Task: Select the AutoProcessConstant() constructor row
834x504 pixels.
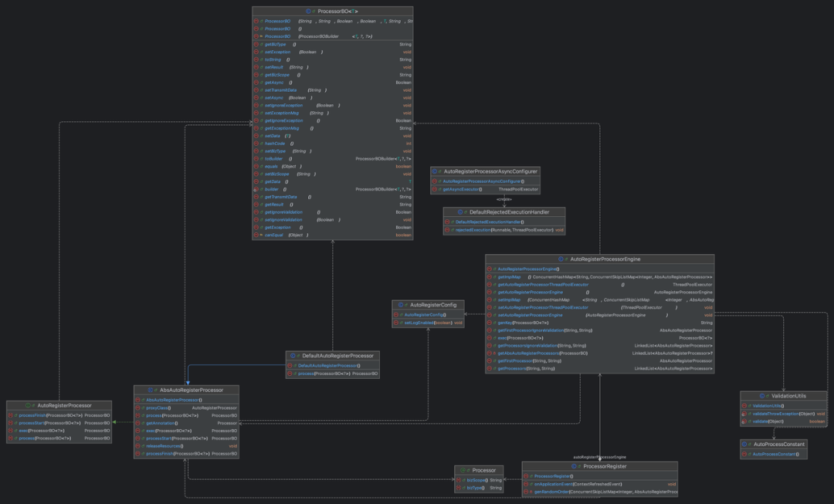Action: (773, 454)
